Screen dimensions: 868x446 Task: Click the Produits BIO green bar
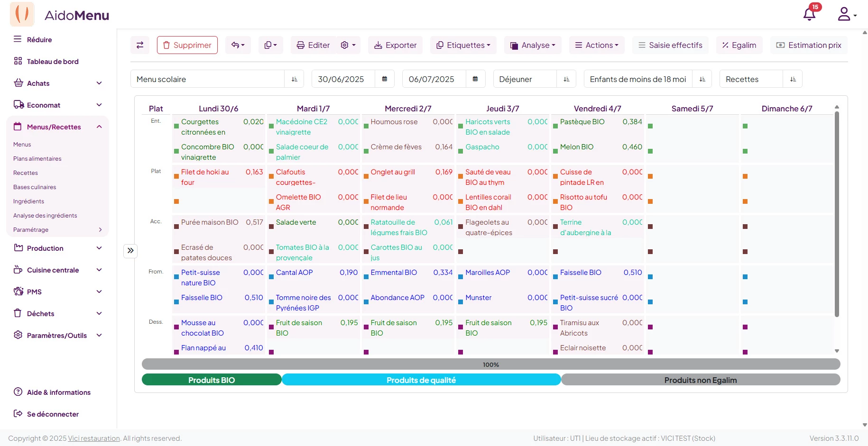tap(212, 380)
